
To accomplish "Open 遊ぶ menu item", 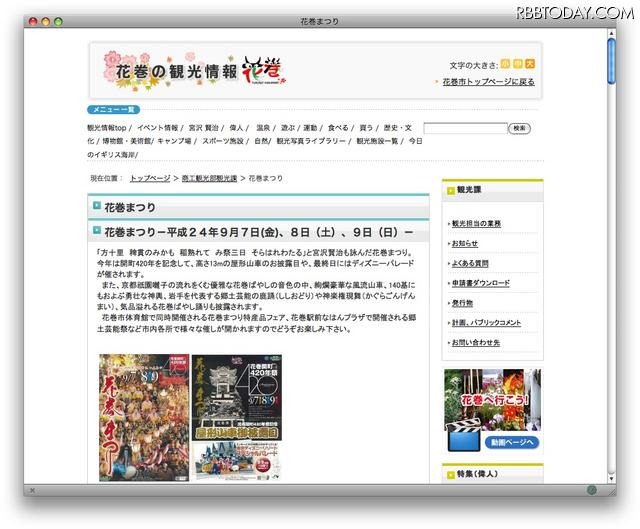I will click(288, 128).
